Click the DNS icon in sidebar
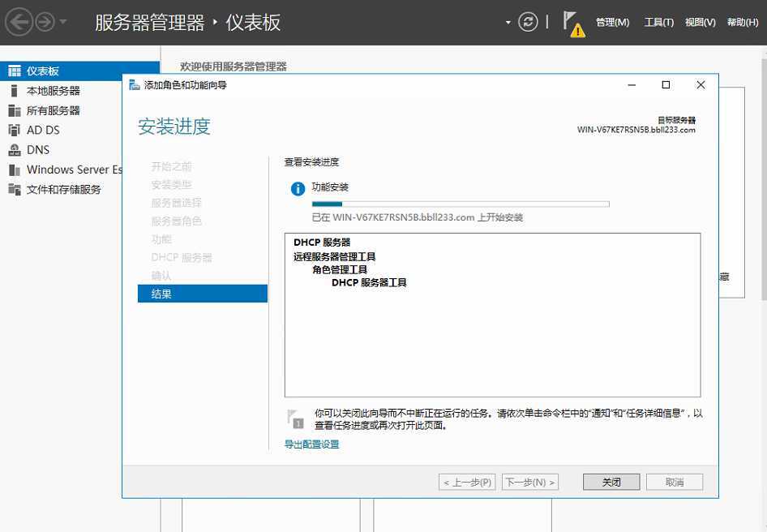The height and width of the screenshot is (532, 767). tap(15, 150)
